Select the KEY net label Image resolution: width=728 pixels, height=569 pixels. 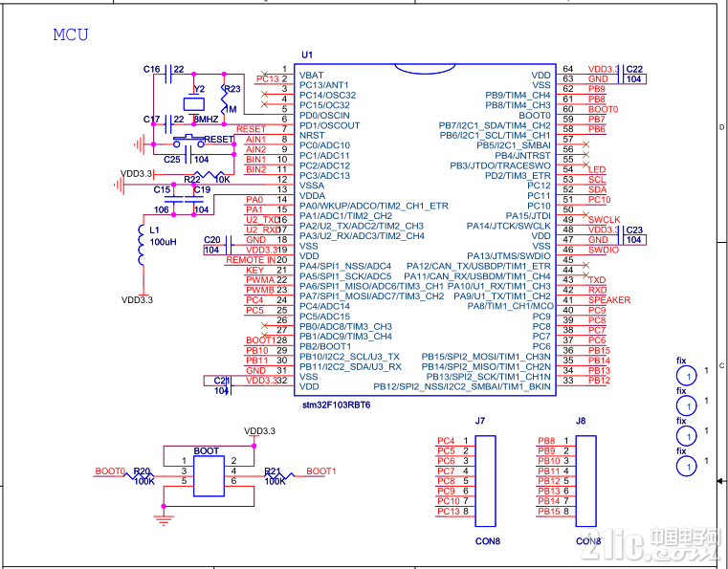(254, 270)
